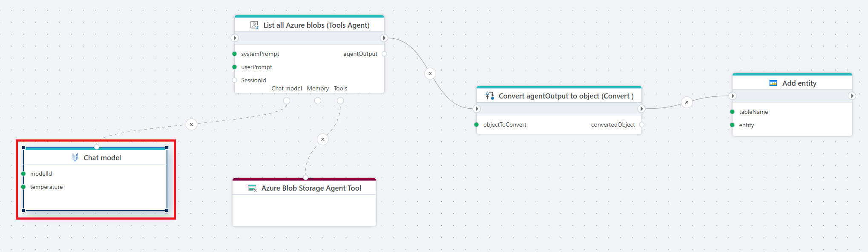
Task: Select the SessionId input port
Action: point(234,80)
